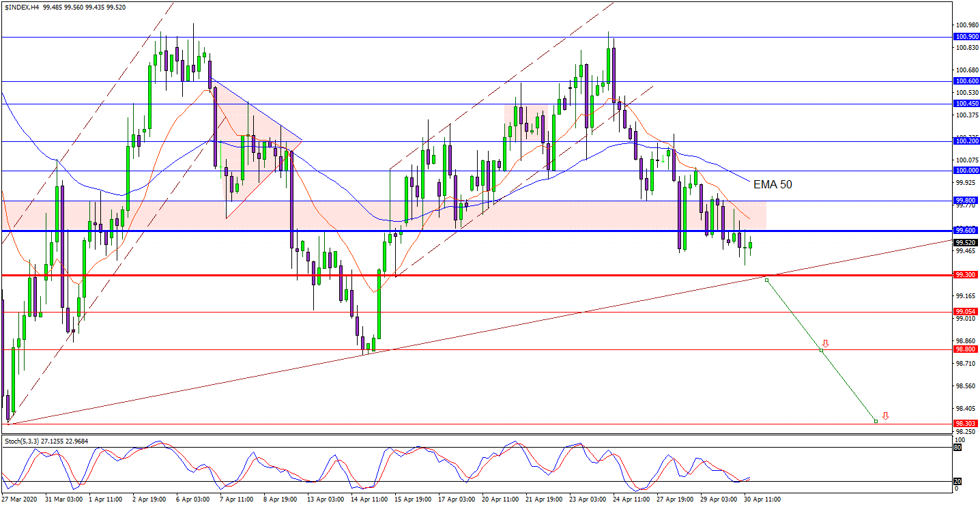Click the stochastic 20 level value
Image resolution: width=980 pixels, height=507 pixels.
[x=957, y=480]
